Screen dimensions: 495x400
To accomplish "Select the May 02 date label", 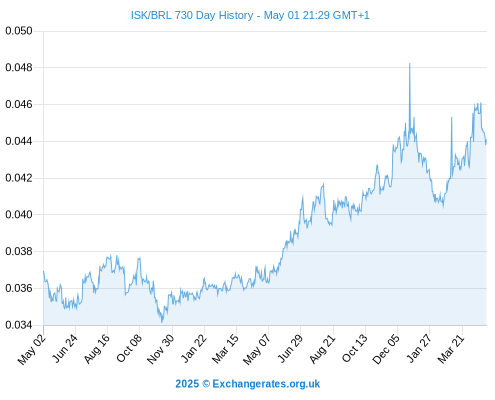I will coord(32,349).
